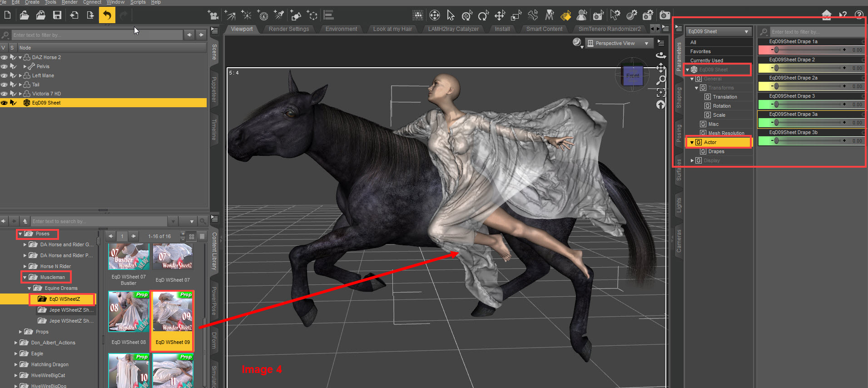Click the EqD09Sheet Drape 2 slider

click(x=809, y=68)
